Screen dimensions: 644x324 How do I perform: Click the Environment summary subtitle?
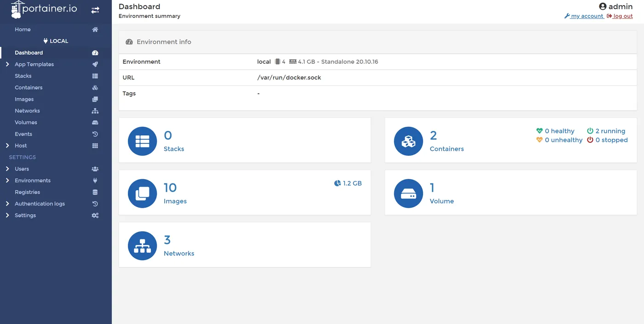(x=149, y=16)
